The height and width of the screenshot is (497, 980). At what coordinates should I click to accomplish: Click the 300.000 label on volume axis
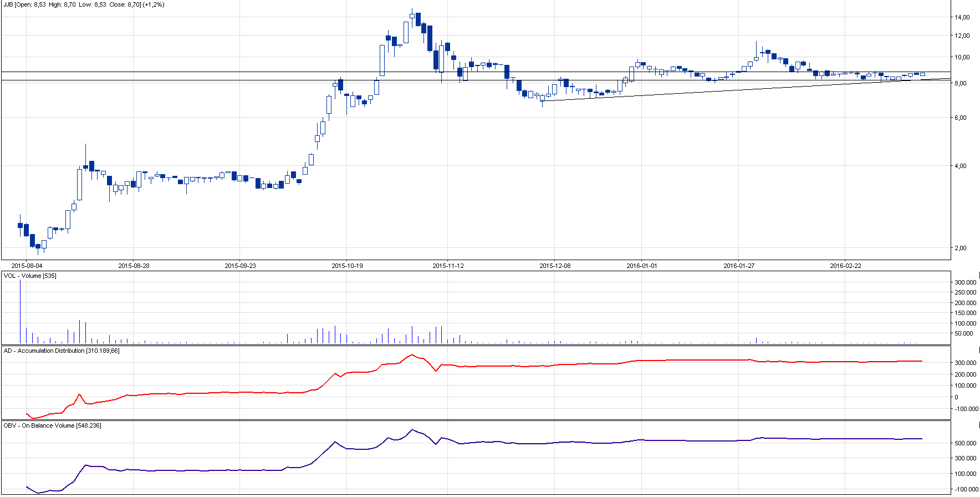pos(965,282)
